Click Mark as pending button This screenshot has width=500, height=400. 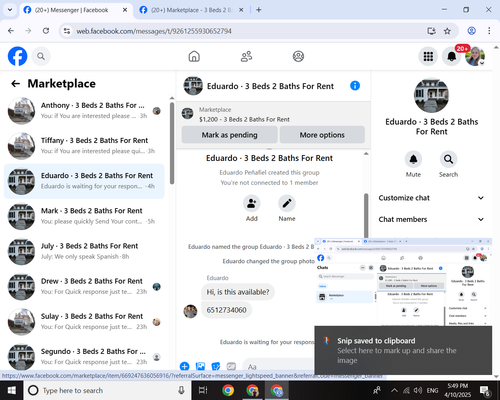point(229,135)
